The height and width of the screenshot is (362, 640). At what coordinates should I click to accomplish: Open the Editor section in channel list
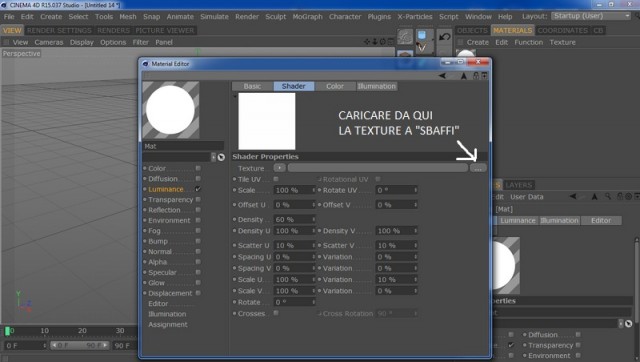pyautogui.click(x=158, y=304)
